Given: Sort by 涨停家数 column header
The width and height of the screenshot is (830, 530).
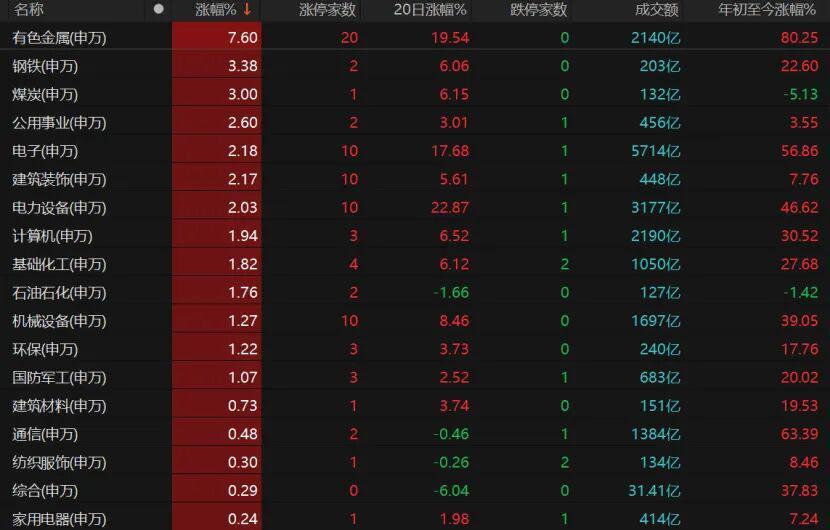Looking at the screenshot, I should (328, 10).
